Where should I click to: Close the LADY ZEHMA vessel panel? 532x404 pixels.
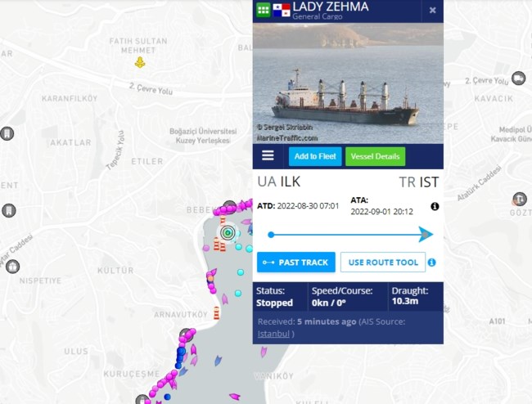click(x=432, y=11)
